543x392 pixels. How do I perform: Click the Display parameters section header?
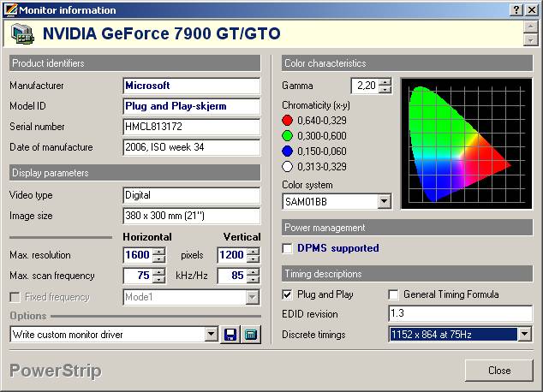coord(134,173)
